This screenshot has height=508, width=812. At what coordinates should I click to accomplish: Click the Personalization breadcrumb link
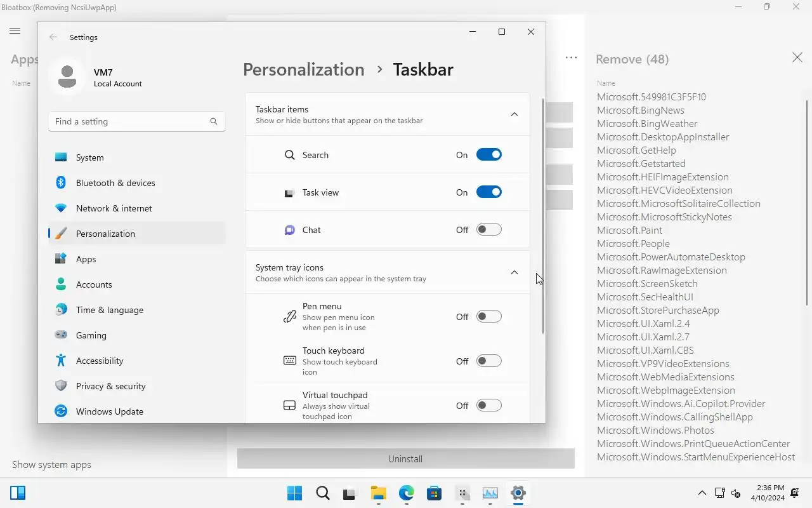point(304,69)
